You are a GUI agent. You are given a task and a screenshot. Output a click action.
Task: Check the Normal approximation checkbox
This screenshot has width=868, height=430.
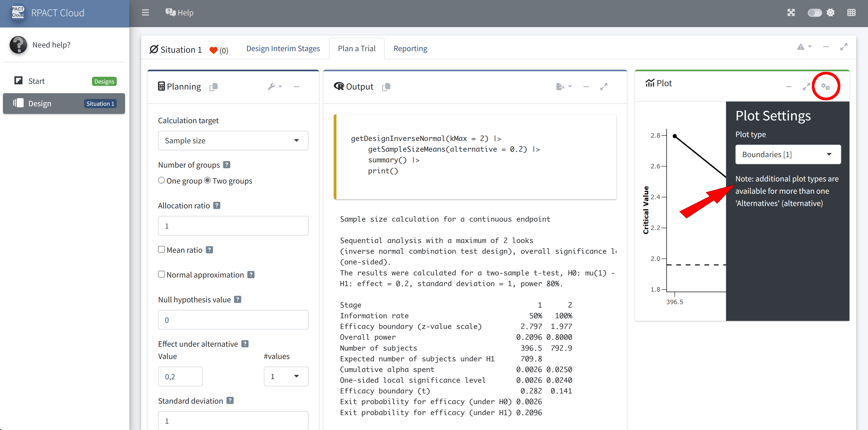[161, 274]
